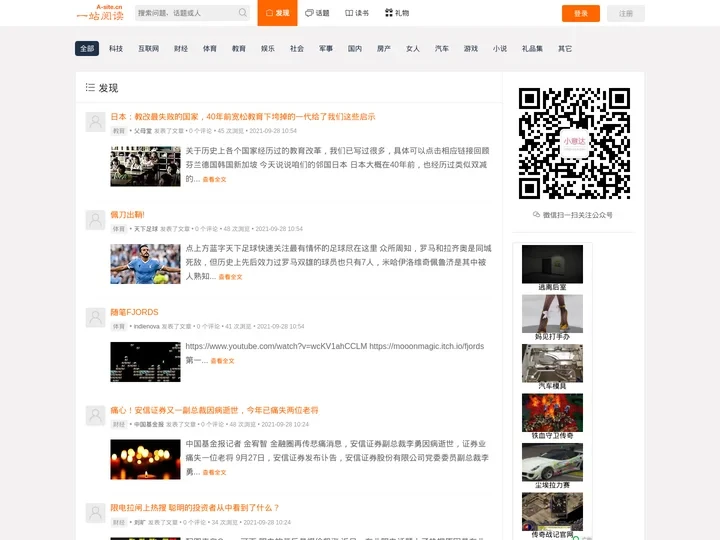Select the 财经 category
Viewport: 720px width, 540px height.
pos(181,48)
